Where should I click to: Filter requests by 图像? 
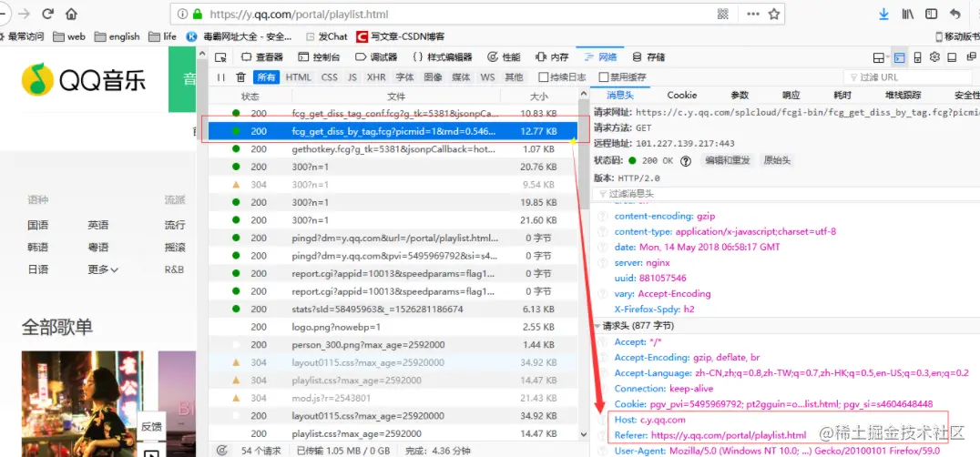[434, 77]
